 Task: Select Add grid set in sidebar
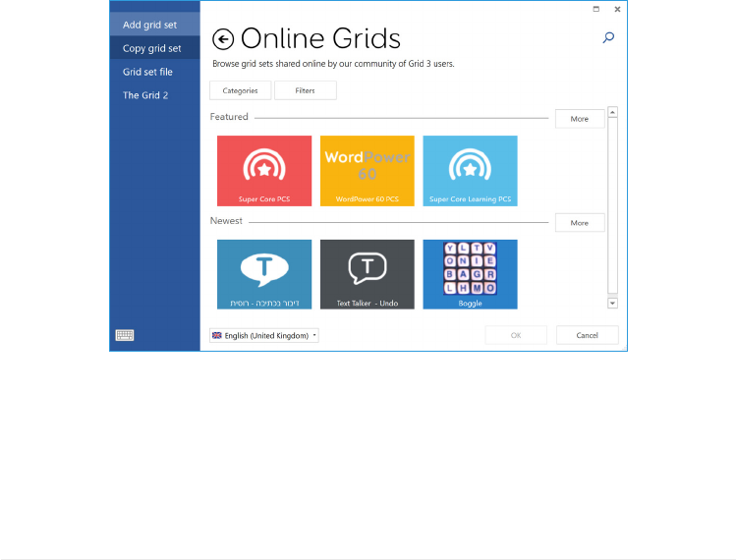click(155, 25)
